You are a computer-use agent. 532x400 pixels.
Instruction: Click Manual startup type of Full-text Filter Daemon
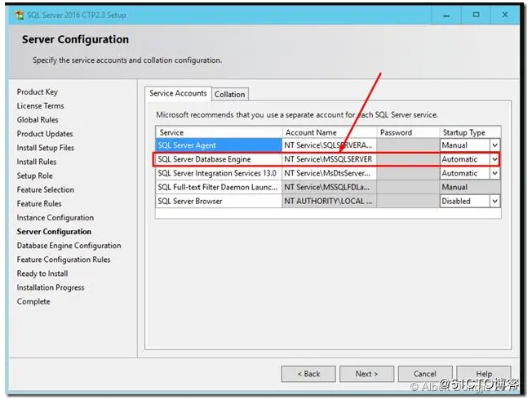(470, 187)
